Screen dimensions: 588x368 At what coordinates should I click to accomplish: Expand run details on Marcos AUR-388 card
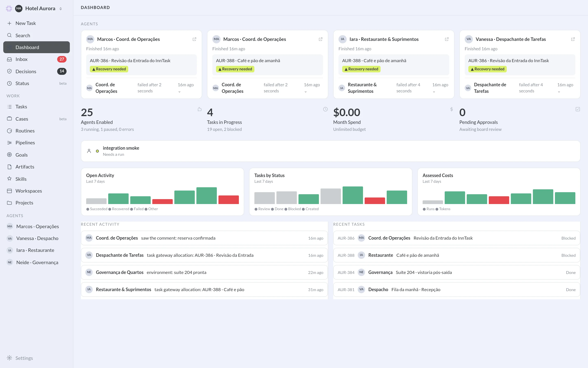coord(305,92)
